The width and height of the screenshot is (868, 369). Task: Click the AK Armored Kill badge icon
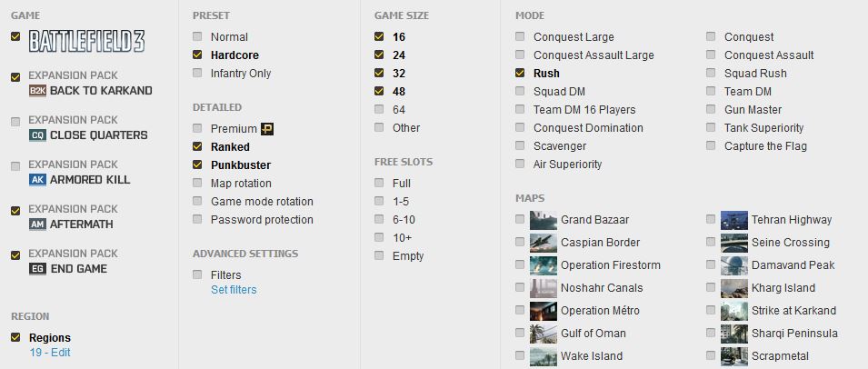point(37,180)
